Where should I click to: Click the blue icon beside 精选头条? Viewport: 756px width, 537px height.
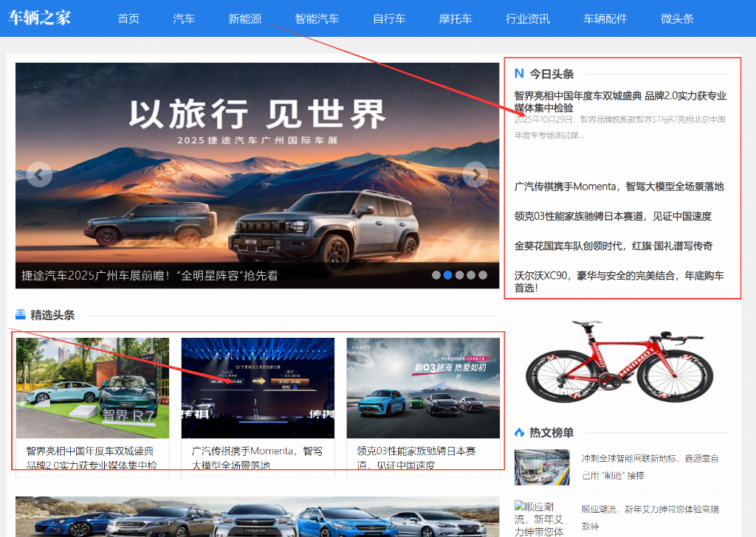[x=20, y=315]
